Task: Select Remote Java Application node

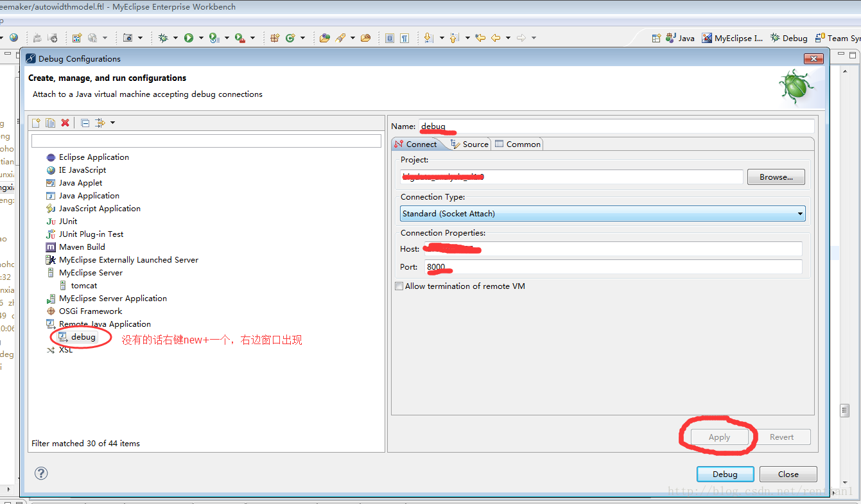Action: [x=98, y=324]
